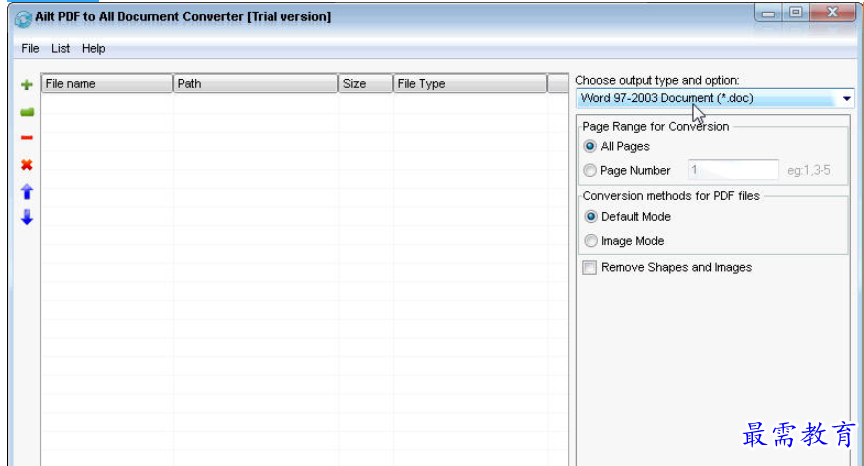Screen dimensions: 864x466
Task: Click the page number input field
Action: coord(733,170)
